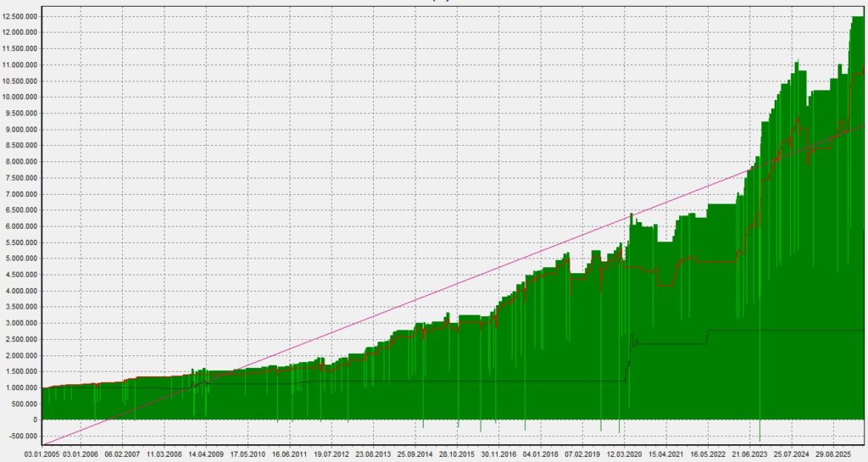Click the 12.03.2020 x-axis date label

pyautogui.click(x=625, y=454)
